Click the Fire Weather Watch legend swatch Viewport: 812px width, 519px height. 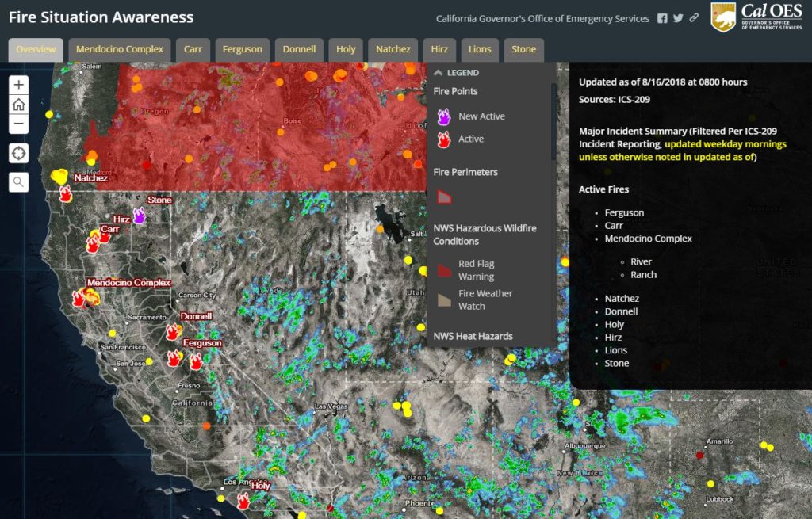[x=444, y=300]
